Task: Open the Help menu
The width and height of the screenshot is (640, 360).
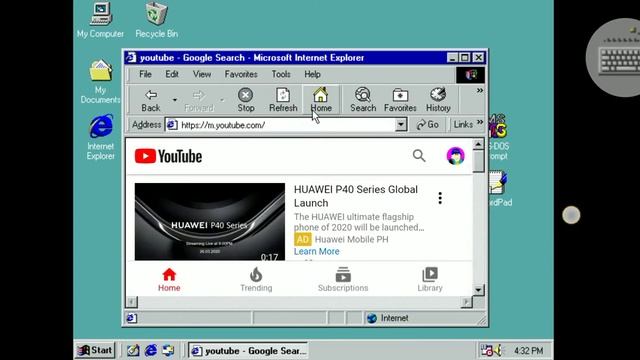Action: pyautogui.click(x=312, y=74)
